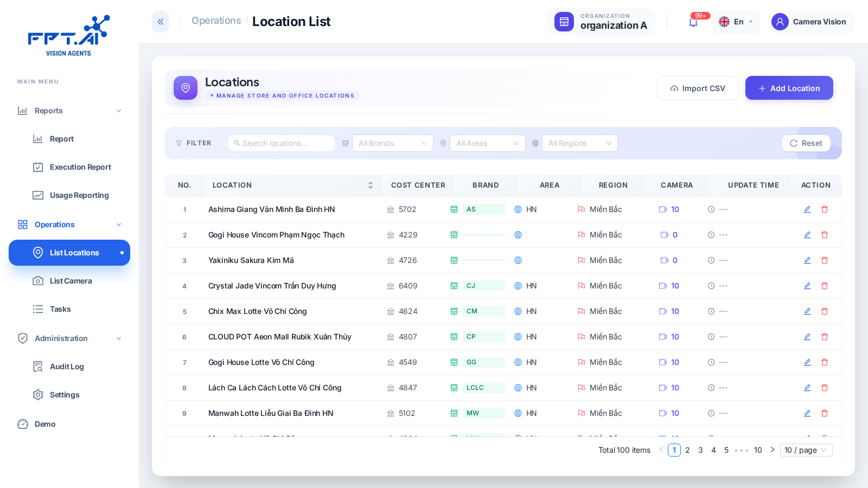The width and height of the screenshot is (868, 488).
Task: Edit the CLOUD POT Aeon Mall row
Action: click(807, 337)
